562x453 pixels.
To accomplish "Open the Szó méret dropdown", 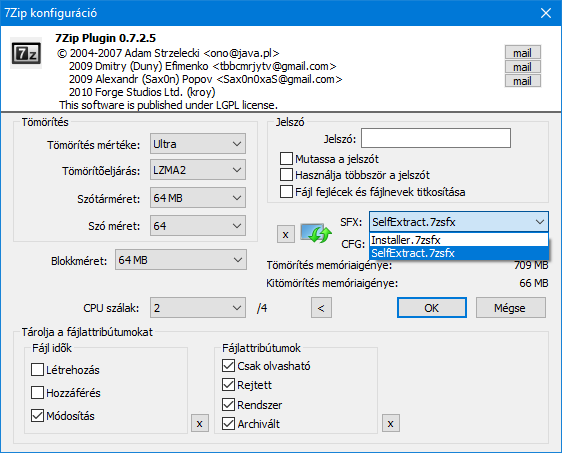I will 198,225.
